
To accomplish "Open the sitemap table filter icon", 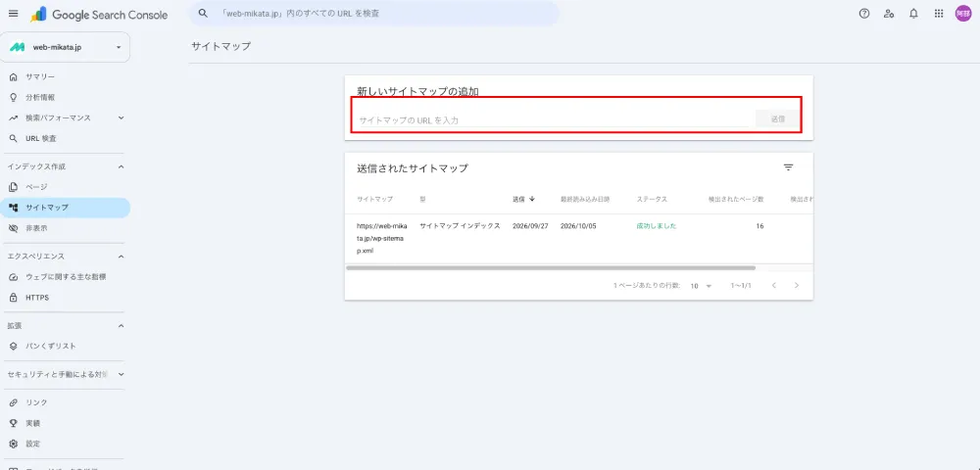I will 789,167.
